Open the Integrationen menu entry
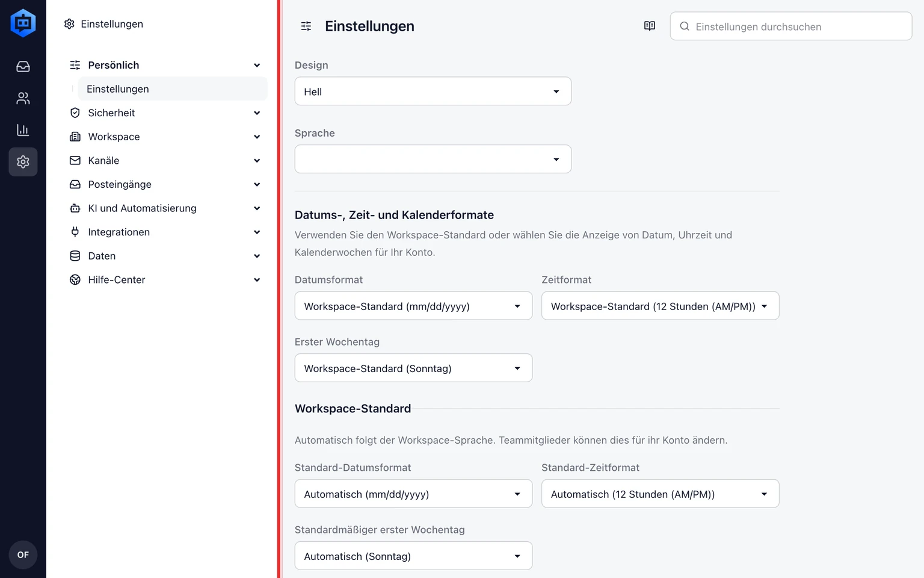 pyautogui.click(x=165, y=232)
